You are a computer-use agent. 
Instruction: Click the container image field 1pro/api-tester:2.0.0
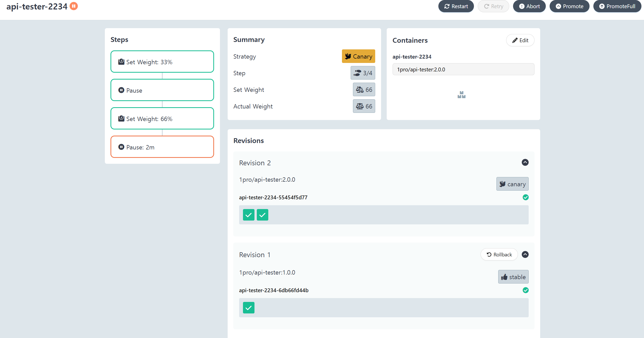coord(463,70)
